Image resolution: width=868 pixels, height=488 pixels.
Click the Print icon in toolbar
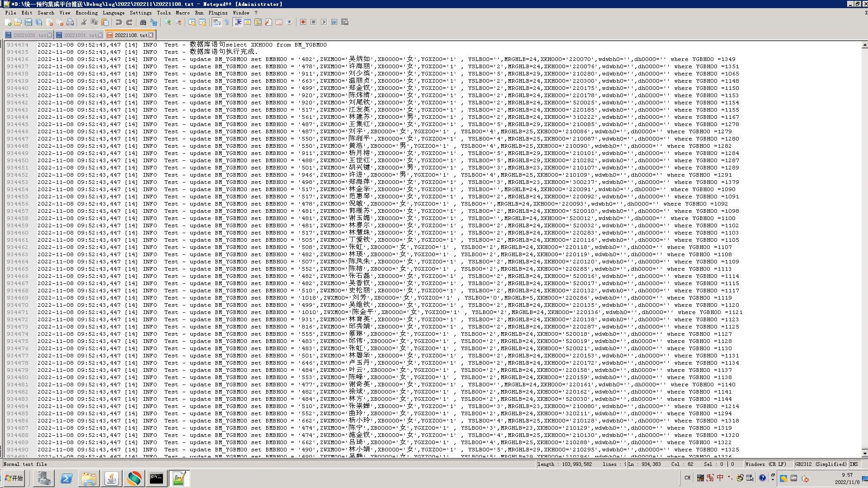[x=70, y=22]
